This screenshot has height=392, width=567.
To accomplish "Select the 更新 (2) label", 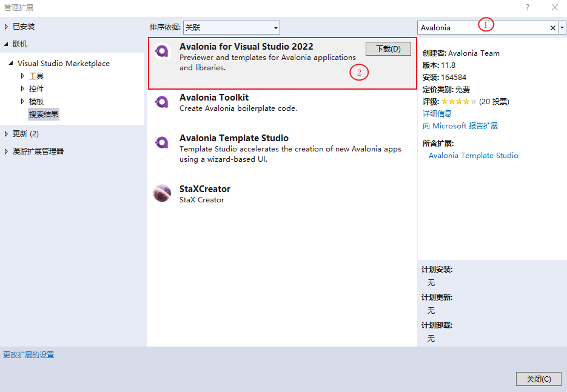I will click(x=25, y=134).
